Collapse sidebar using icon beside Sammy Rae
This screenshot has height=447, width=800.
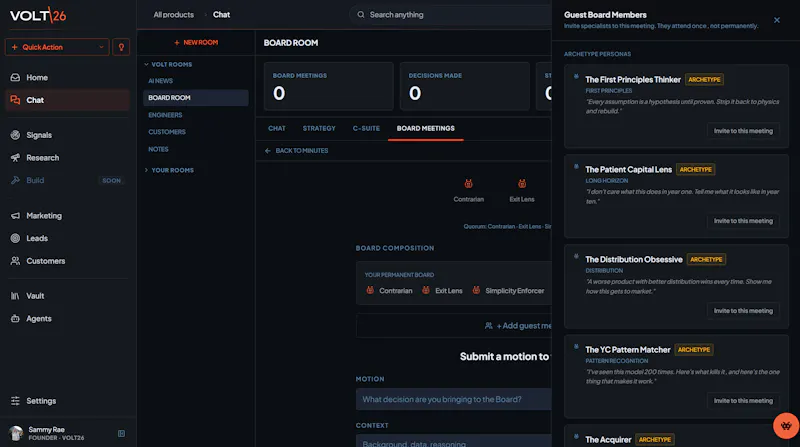(x=121, y=433)
